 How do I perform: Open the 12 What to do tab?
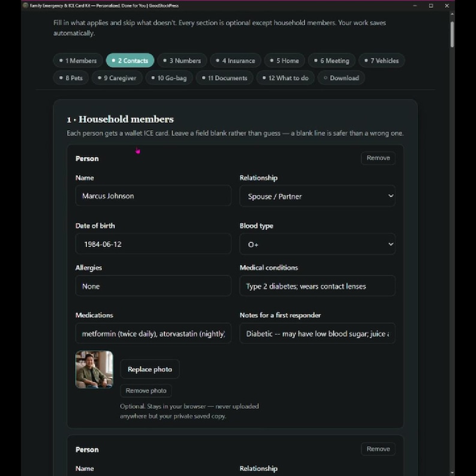click(x=285, y=78)
